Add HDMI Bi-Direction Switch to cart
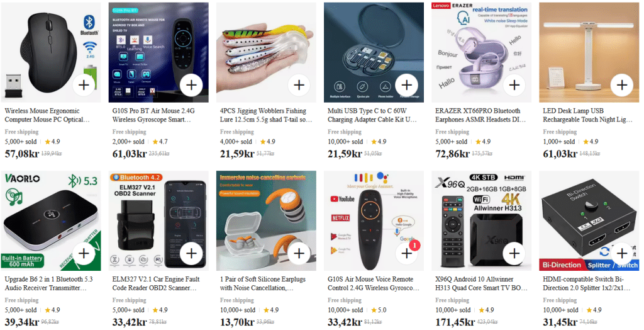 622,253
